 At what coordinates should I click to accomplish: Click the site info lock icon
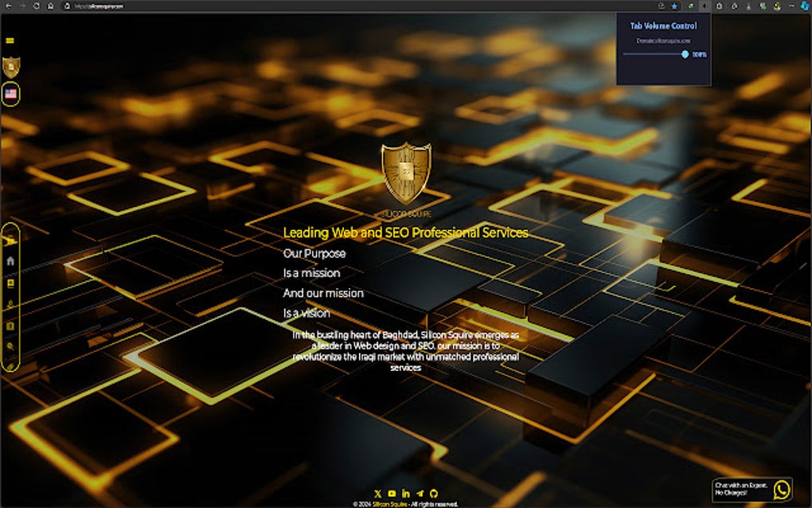point(68,6)
